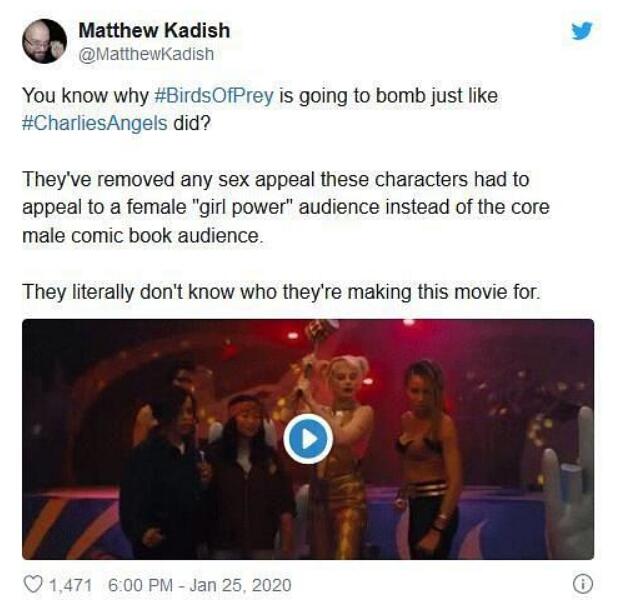Click the 6:00 PM time stamp
The width and height of the screenshot is (632, 605).
tap(140, 585)
